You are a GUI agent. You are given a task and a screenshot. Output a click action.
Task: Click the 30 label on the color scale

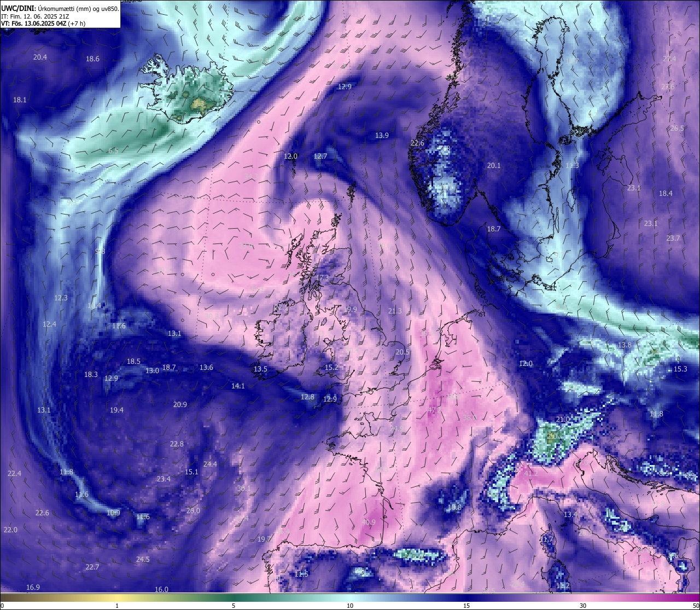[x=583, y=606]
